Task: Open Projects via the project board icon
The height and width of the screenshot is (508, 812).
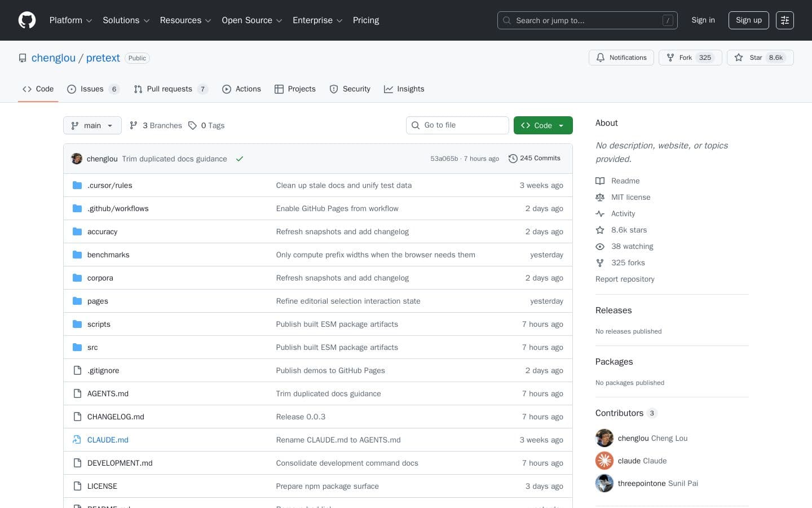Action: 280,89
